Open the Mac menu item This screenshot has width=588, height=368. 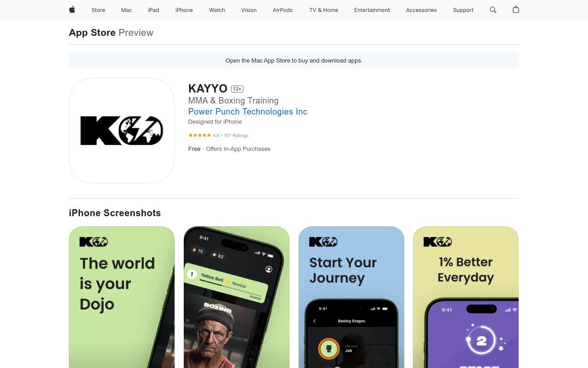pos(126,10)
